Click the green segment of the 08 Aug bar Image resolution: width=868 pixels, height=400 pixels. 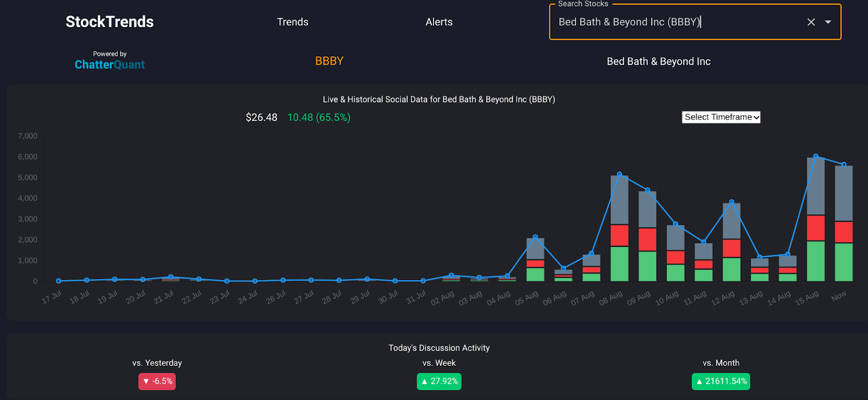[620, 264]
